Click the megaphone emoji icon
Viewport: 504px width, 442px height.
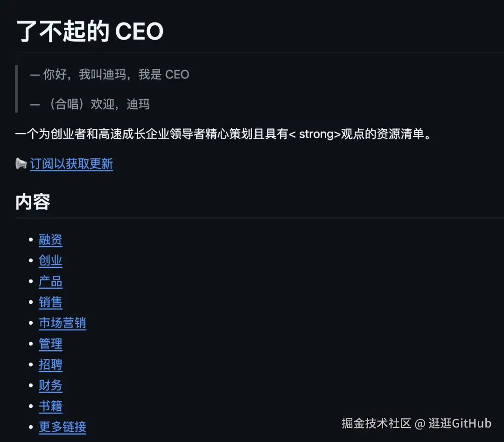click(21, 164)
